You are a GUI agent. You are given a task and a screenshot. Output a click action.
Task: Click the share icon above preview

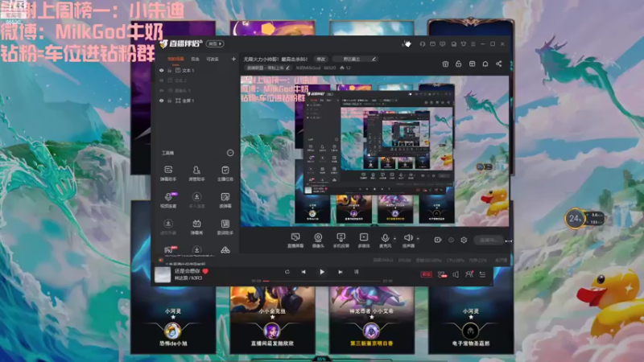click(498, 64)
